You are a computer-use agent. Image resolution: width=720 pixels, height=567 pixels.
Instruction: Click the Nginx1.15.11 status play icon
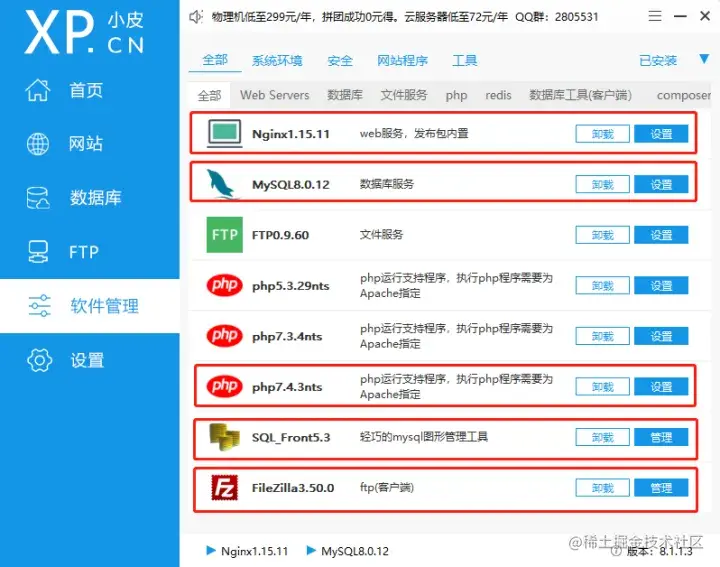point(211,550)
